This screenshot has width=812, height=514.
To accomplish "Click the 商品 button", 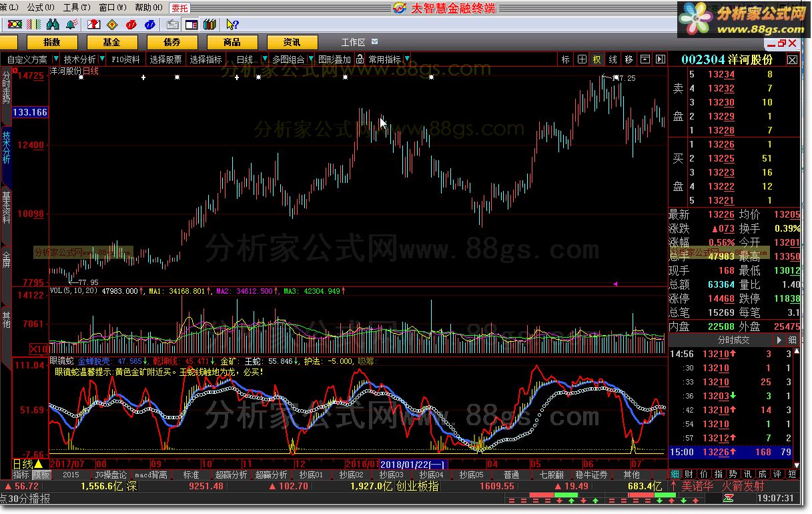I will [232, 42].
